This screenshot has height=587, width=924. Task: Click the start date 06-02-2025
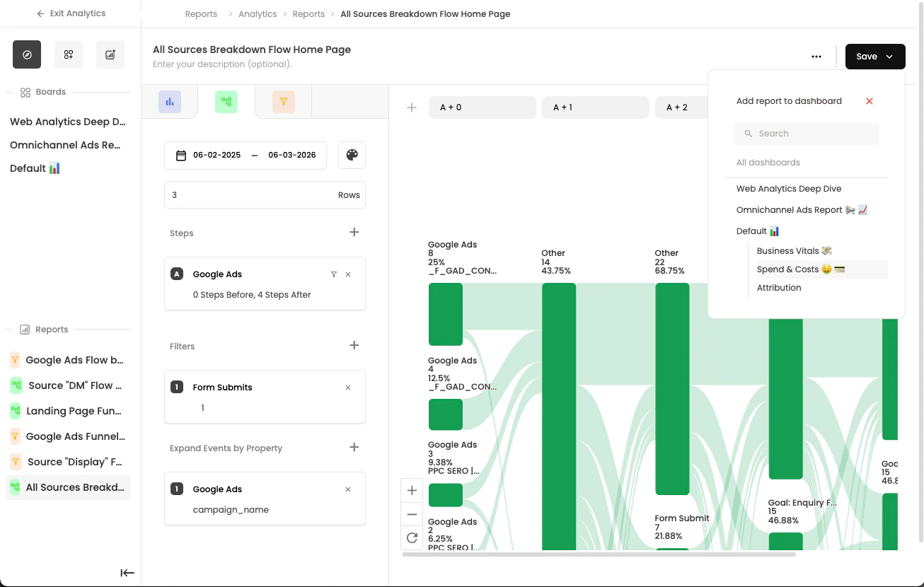(217, 155)
